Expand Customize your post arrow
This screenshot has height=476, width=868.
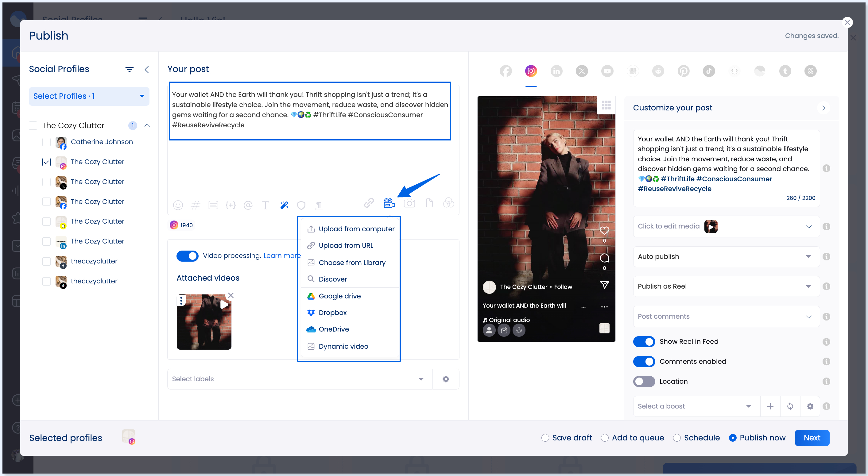coord(823,108)
